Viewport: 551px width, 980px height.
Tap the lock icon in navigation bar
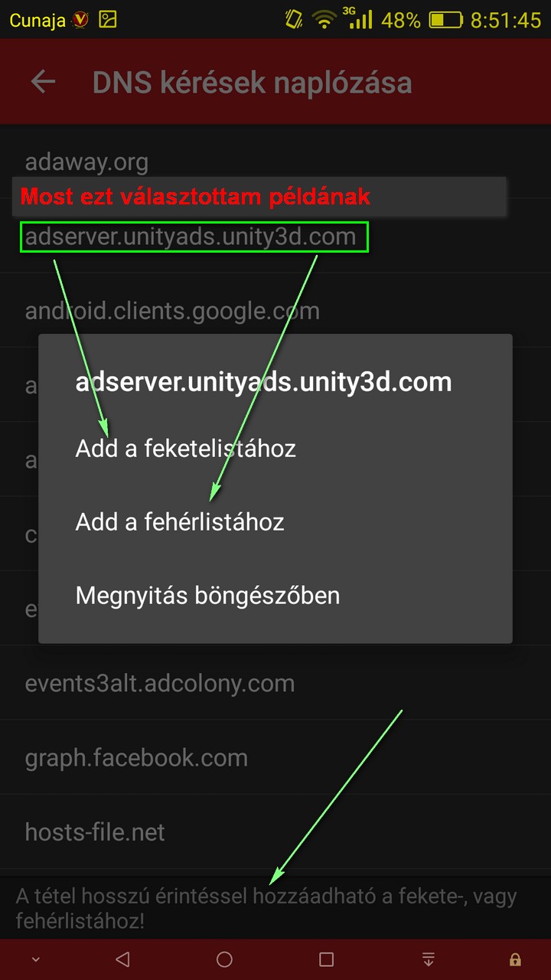515,959
